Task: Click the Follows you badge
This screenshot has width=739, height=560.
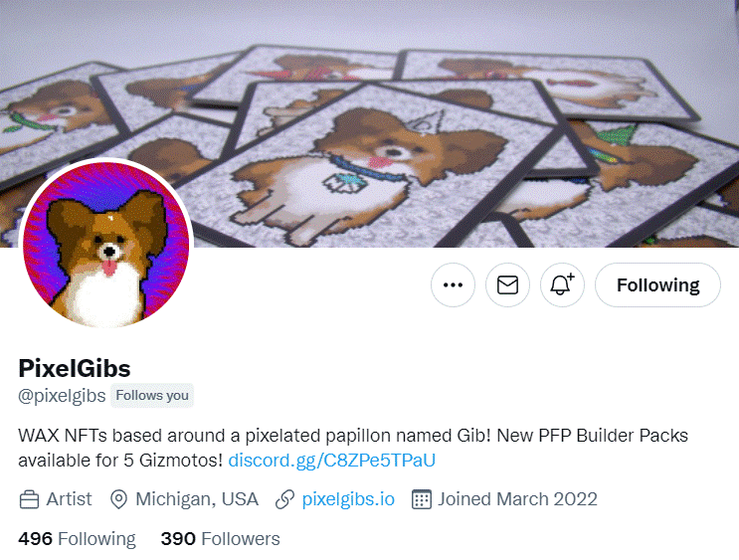Action: point(152,396)
